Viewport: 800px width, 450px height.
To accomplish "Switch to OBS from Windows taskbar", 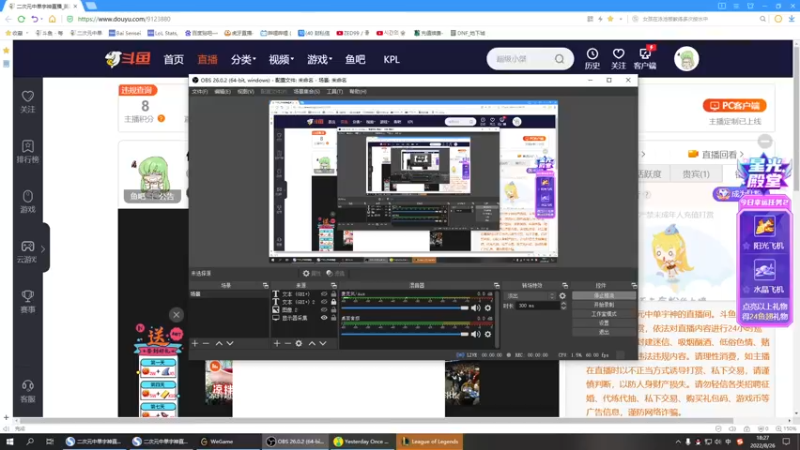I will 295,442.
